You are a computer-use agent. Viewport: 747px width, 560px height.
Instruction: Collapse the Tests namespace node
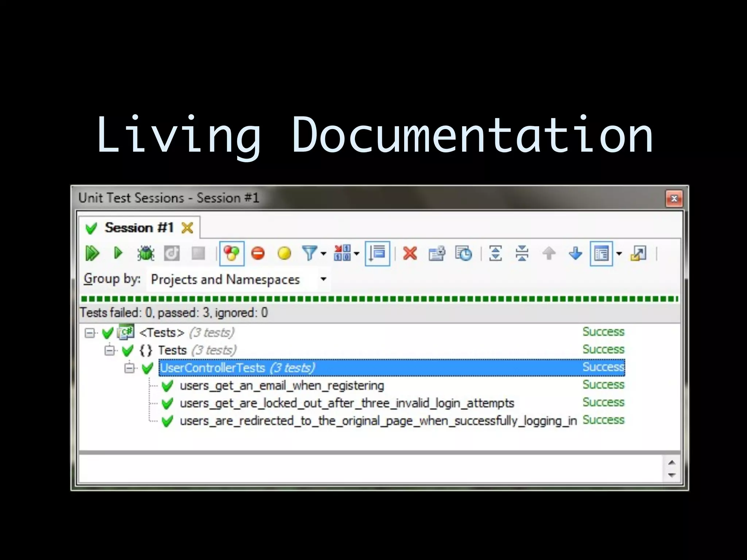tap(109, 350)
